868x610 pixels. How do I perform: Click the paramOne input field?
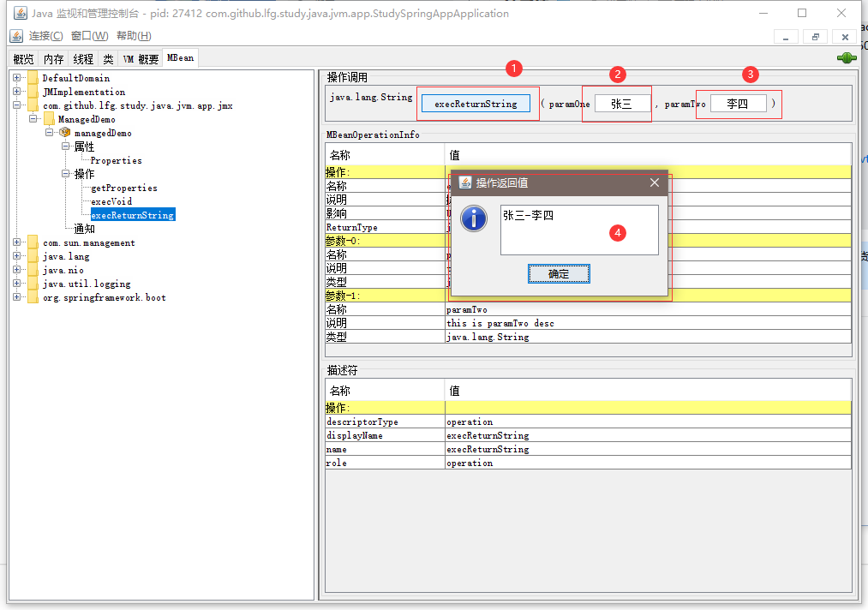622,104
